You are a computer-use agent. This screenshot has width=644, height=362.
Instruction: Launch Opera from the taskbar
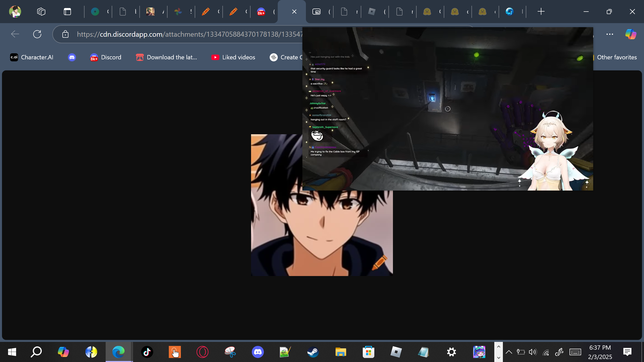click(x=202, y=352)
